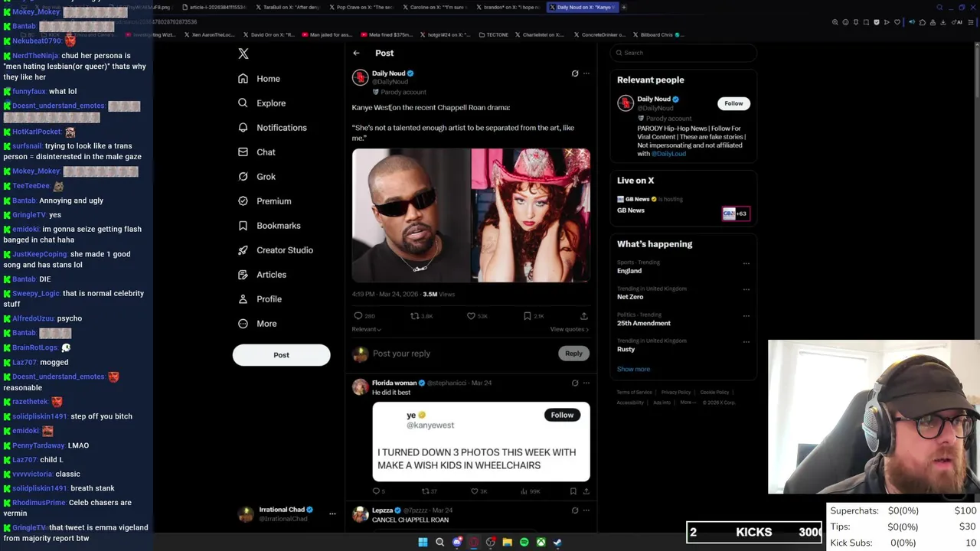Open Grok icon on Florida woman reply
Image resolution: width=980 pixels, height=551 pixels.
tap(575, 383)
